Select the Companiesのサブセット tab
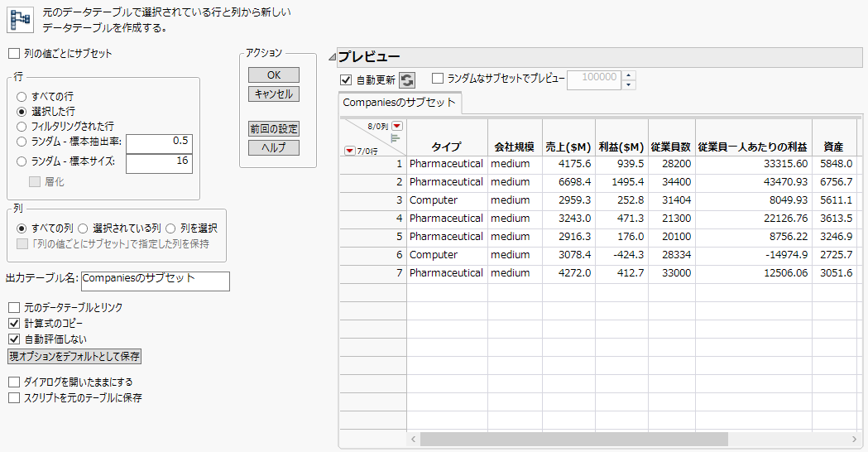 click(400, 103)
